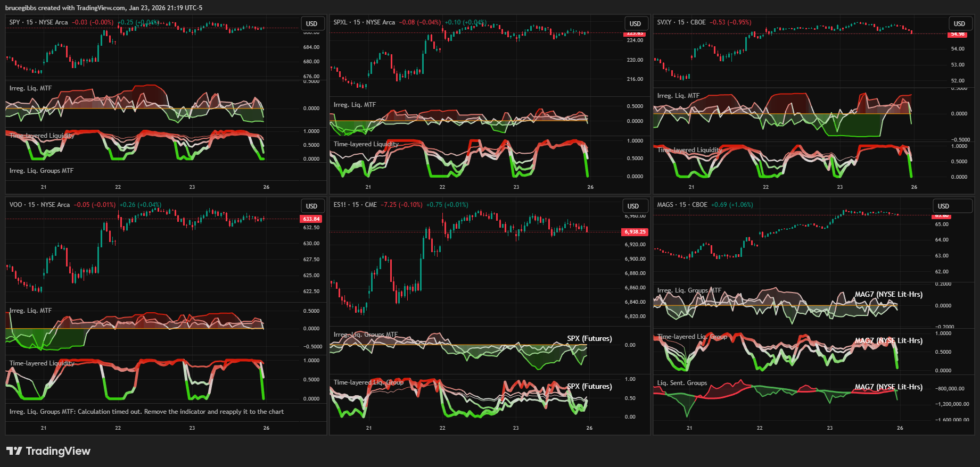Click the TradingView logo icon

click(14, 451)
